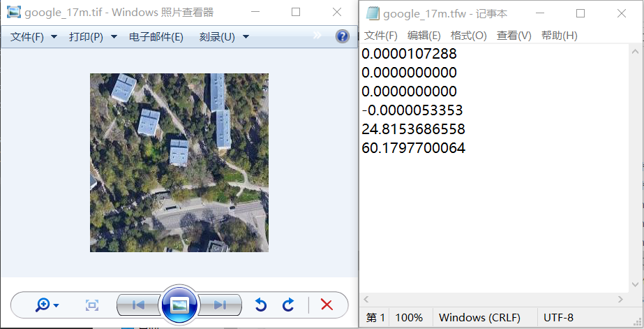
Task: Click the actual size fit icon
Action: point(91,305)
